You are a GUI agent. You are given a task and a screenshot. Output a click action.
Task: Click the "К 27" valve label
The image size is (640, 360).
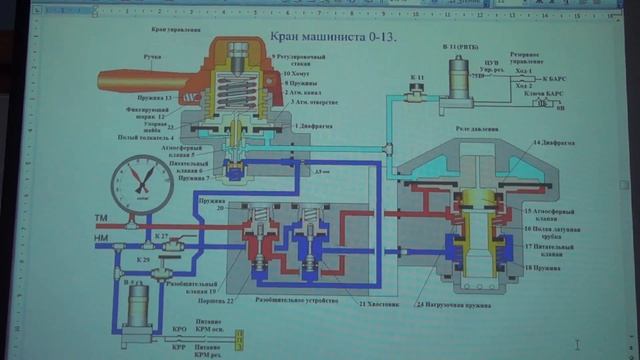[x=161, y=236]
